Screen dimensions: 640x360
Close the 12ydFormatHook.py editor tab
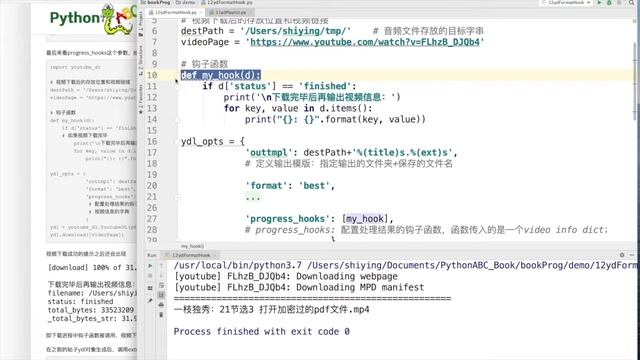[x=200, y=12]
